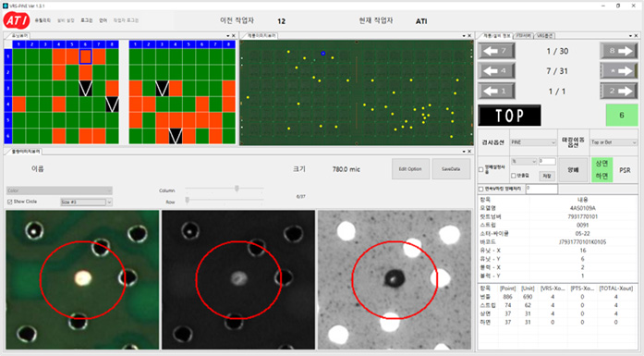
Task: Enable the checkbox below the % dropdown
Action: (x=514, y=176)
